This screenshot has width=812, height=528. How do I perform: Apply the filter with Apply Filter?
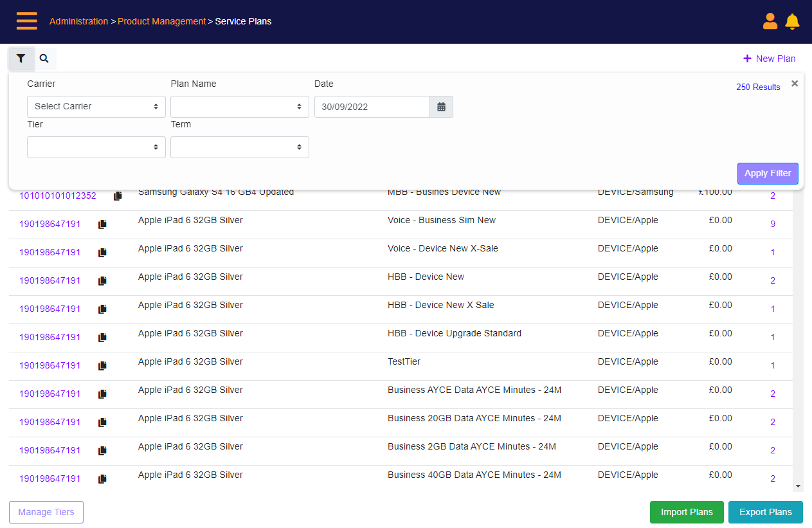pyautogui.click(x=768, y=174)
